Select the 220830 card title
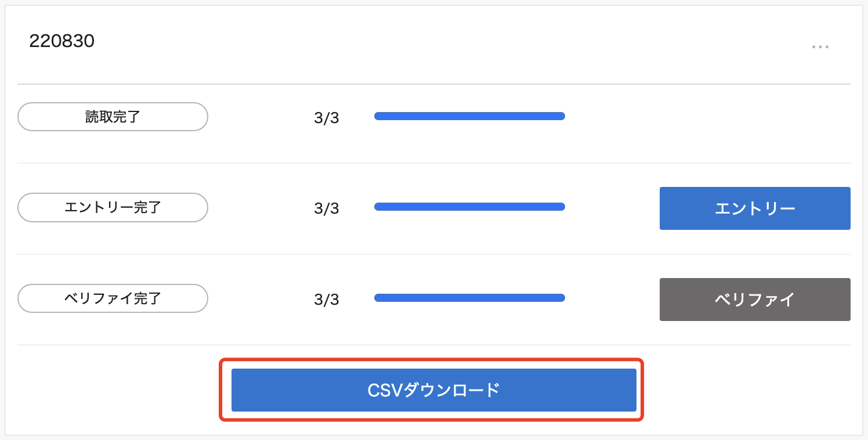Viewport: 868px width, 440px height. click(62, 41)
